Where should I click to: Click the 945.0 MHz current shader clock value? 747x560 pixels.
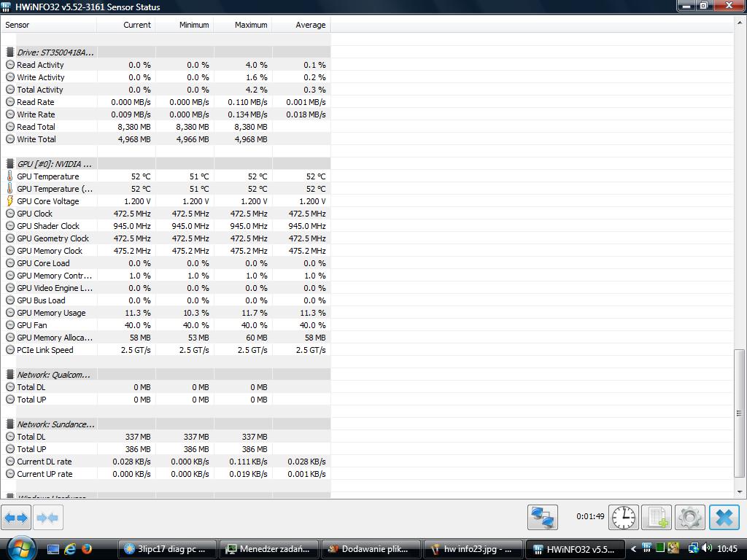(132, 226)
